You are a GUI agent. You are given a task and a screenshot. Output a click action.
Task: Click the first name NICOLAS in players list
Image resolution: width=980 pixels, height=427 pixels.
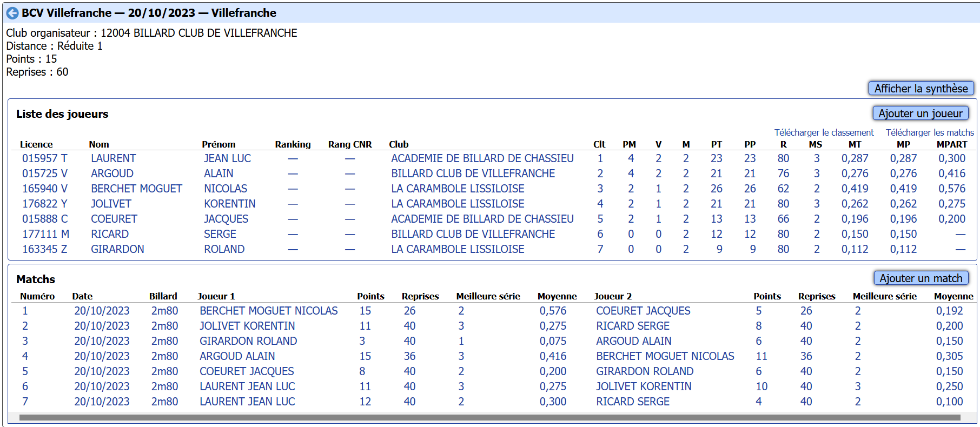click(226, 189)
